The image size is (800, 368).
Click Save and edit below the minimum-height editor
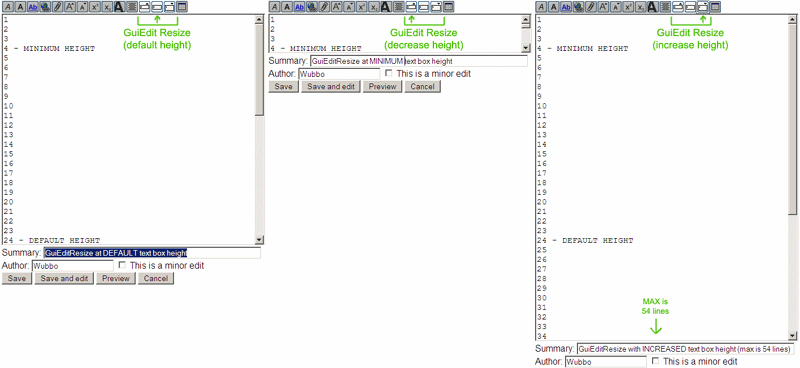pyautogui.click(x=331, y=87)
